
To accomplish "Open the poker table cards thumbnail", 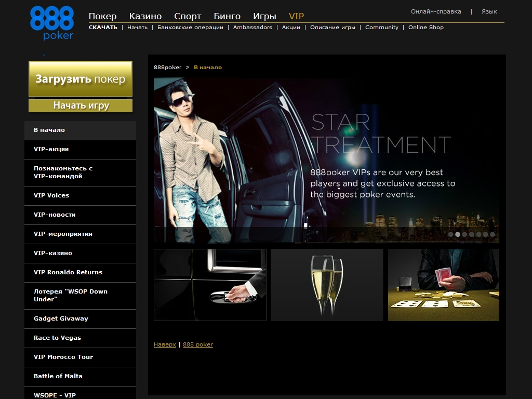I will coord(443,285).
